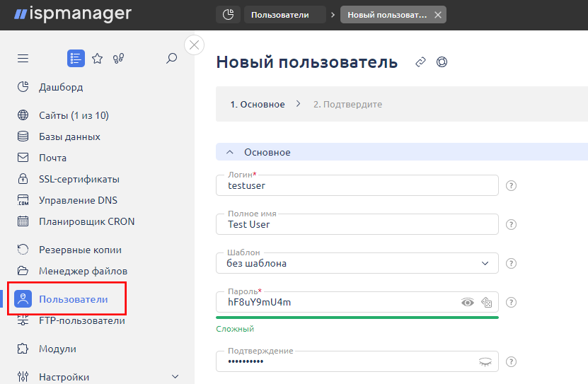Open favorites star icon in sidebar
The image size is (588, 384).
pyautogui.click(x=98, y=59)
